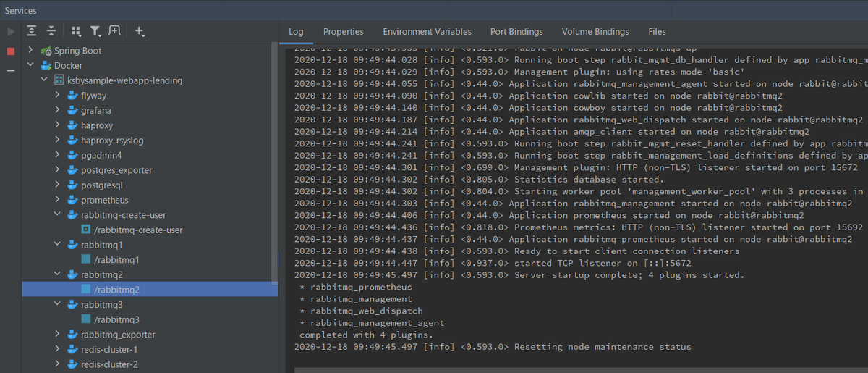Click the minus icon below Stop
The height and width of the screenshot is (373, 868).
tap(10, 70)
